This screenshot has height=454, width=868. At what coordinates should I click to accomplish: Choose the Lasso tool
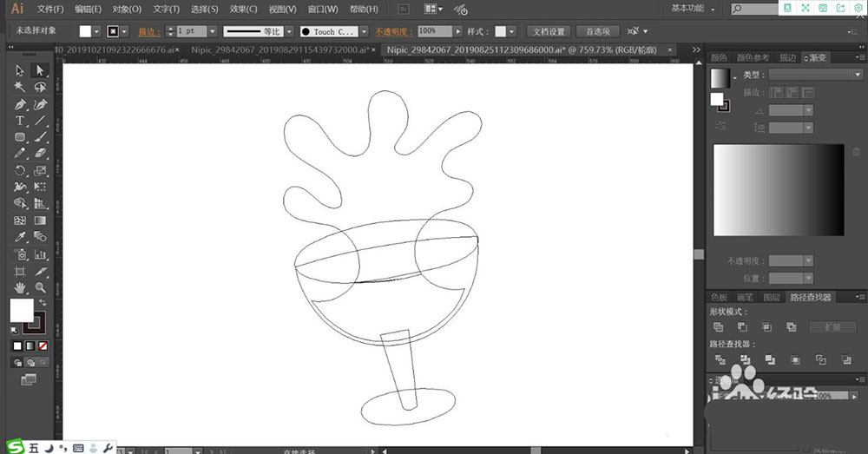click(x=40, y=87)
